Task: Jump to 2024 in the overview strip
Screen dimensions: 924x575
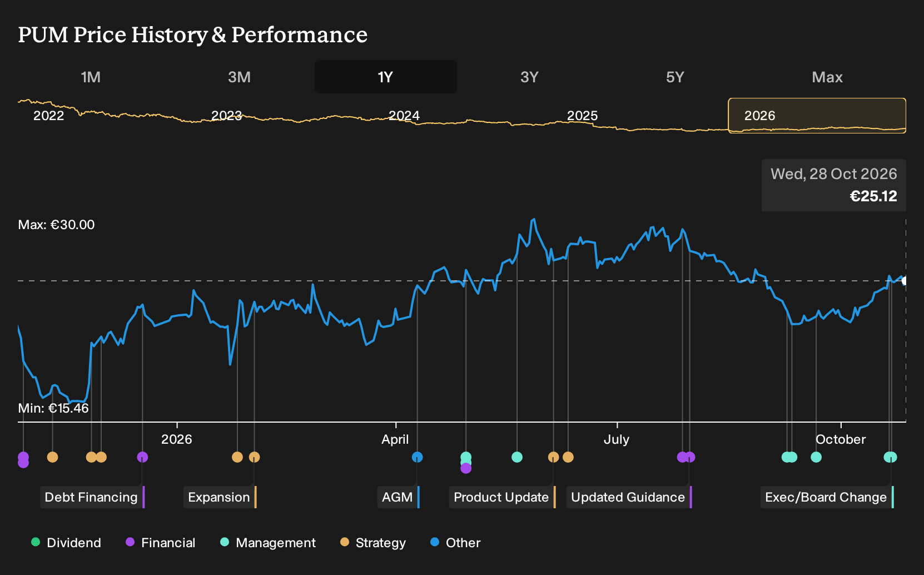Action: click(404, 116)
